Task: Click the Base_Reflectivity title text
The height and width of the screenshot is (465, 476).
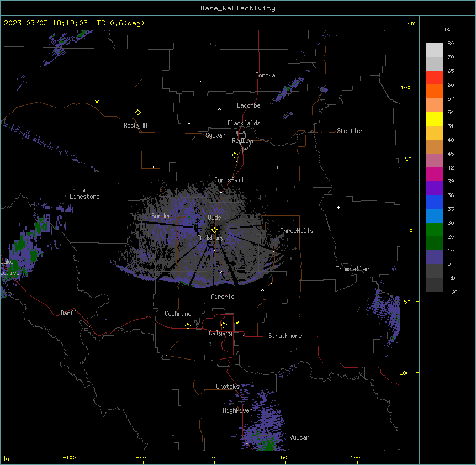Action: (238, 8)
